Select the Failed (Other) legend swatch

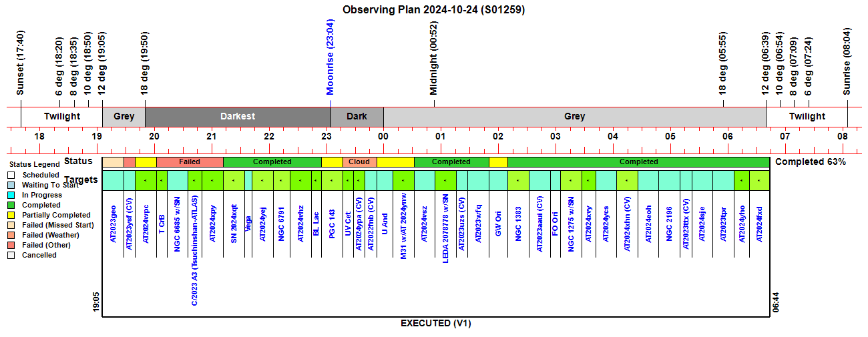[10, 246]
